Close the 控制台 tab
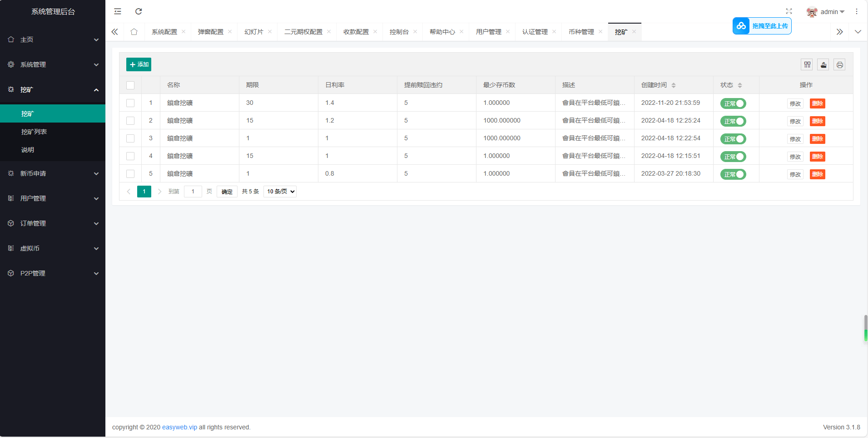868x438 pixels. 415,31
